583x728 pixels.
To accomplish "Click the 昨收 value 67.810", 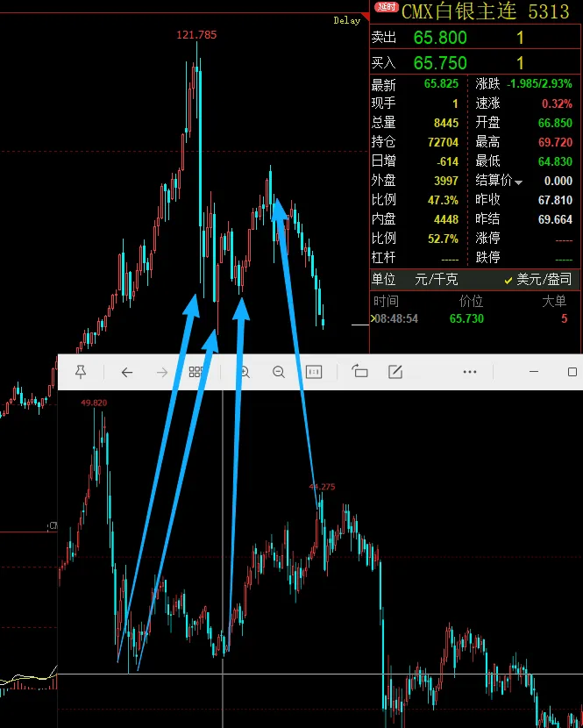I will tap(555, 200).
